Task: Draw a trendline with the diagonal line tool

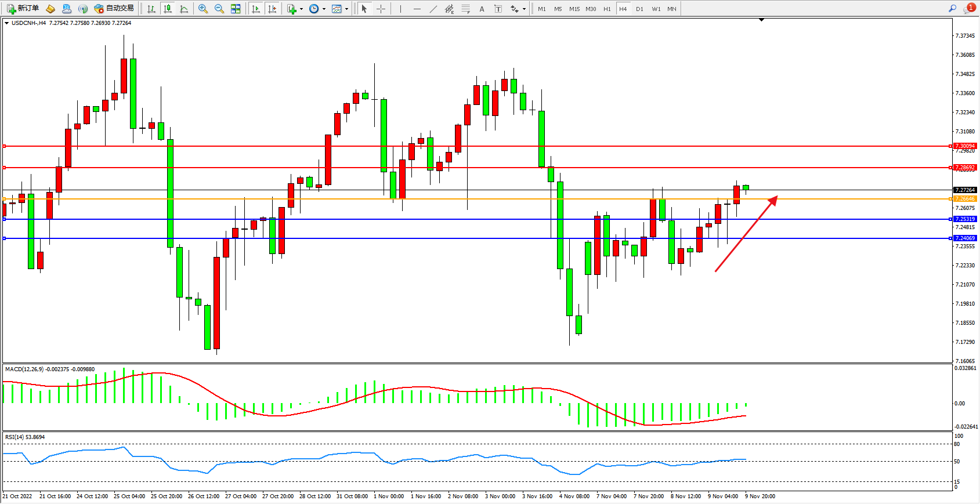Action: click(x=433, y=9)
